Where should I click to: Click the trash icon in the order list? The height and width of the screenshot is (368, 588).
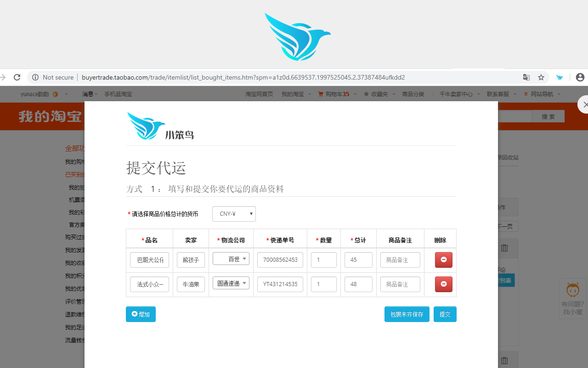504,248
